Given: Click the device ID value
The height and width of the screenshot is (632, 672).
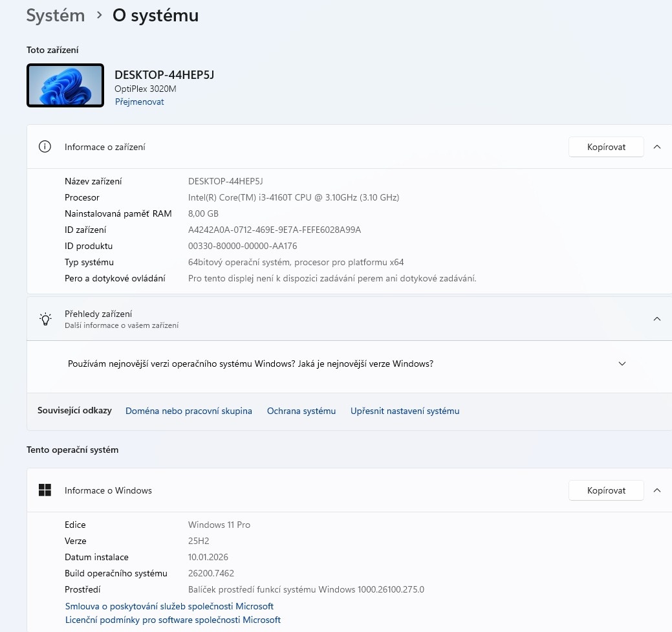Looking at the screenshot, I should click(274, 230).
